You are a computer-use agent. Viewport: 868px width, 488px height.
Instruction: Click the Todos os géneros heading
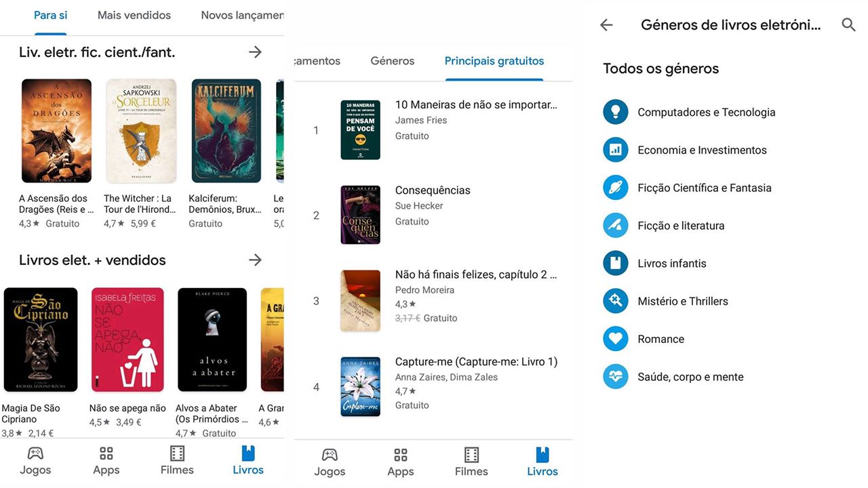(x=661, y=68)
